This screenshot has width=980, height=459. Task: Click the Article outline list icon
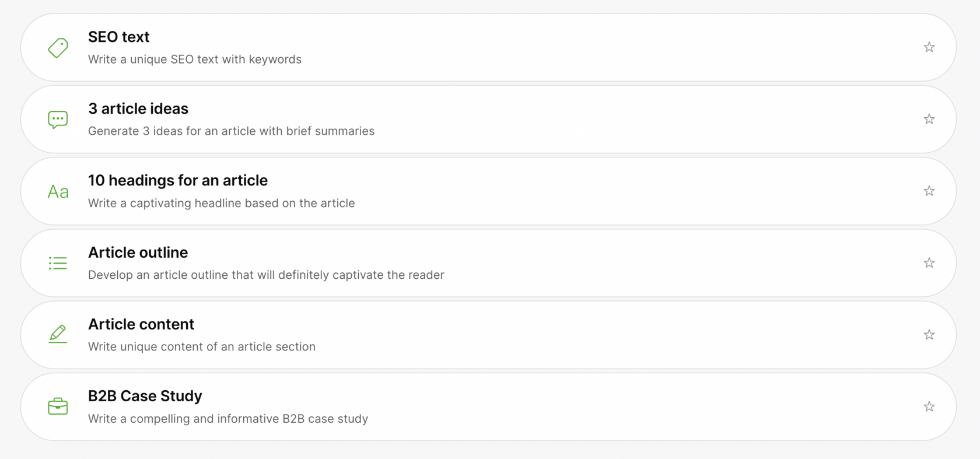58,264
